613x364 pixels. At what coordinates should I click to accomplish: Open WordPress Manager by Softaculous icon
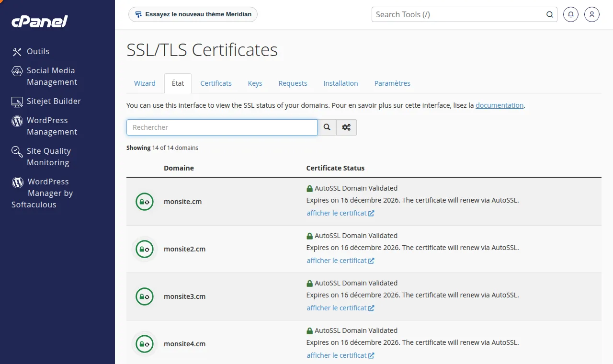tap(18, 182)
